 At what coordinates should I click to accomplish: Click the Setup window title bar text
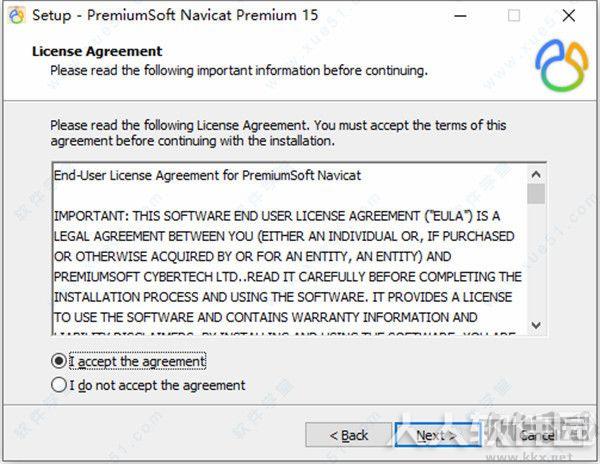pos(175,15)
